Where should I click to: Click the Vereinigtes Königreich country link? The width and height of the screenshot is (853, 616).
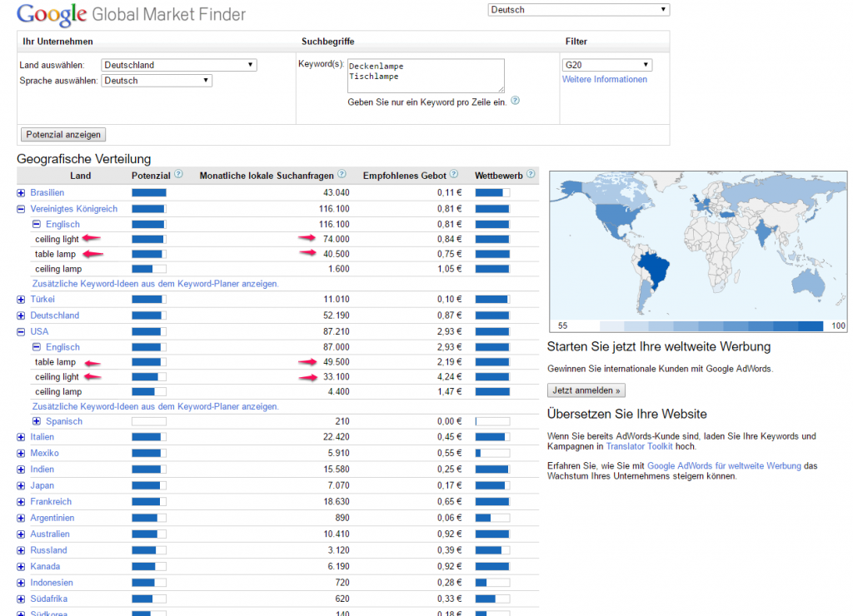pyautogui.click(x=73, y=209)
